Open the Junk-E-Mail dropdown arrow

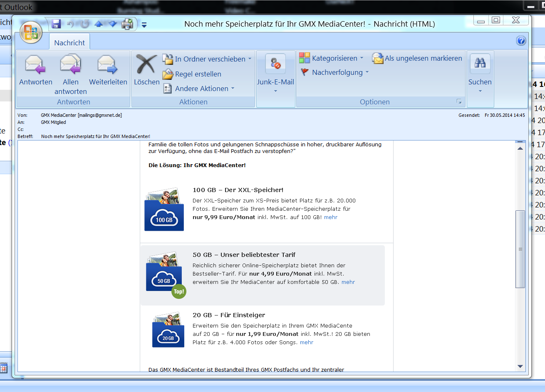[275, 91]
